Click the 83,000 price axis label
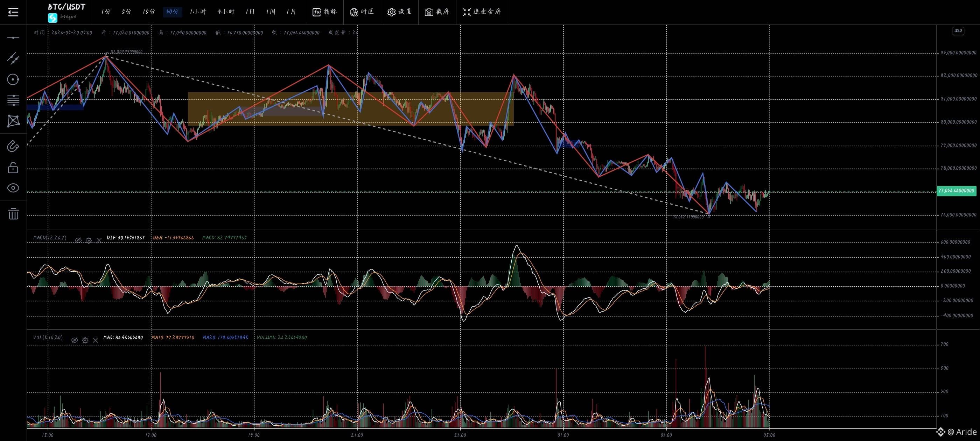This screenshot has height=441, width=980. click(x=958, y=53)
